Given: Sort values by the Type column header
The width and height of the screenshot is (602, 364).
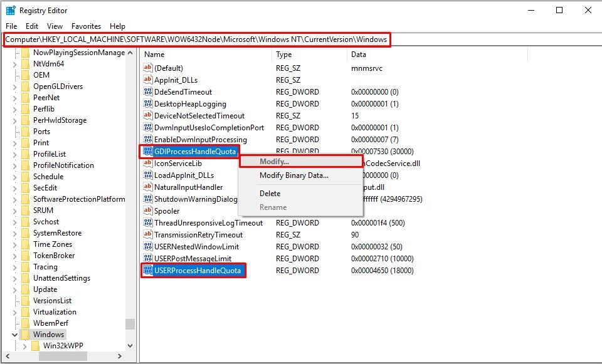Looking at the screenshot, I should click(x=284, y=55).
